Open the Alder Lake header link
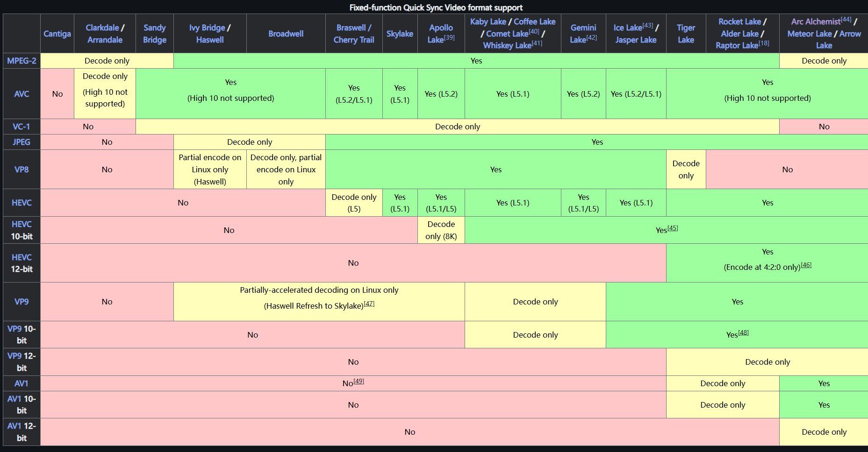 click(739, 34)
